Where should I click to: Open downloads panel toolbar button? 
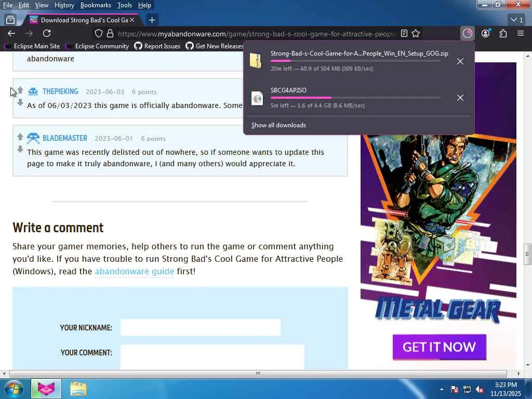[x=467, y=33]
